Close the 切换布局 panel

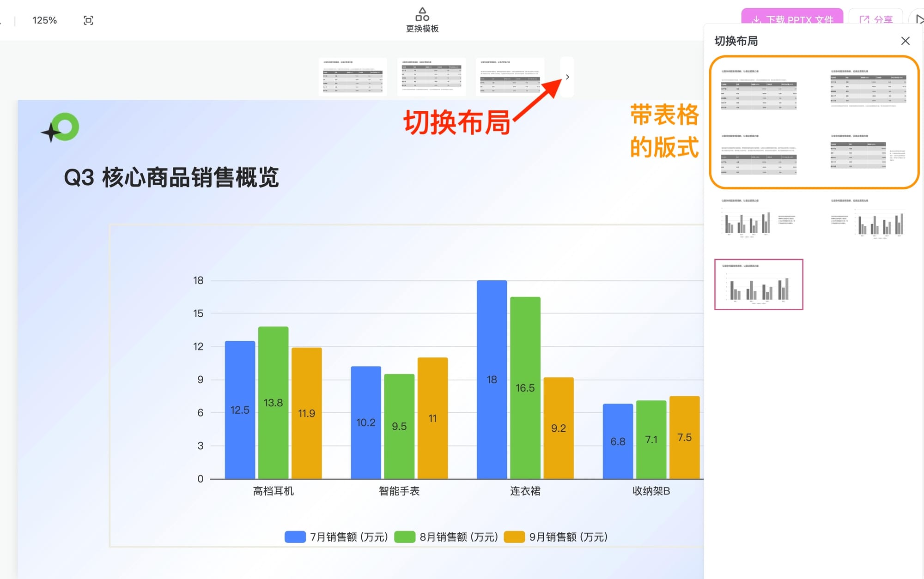(905, 41)
